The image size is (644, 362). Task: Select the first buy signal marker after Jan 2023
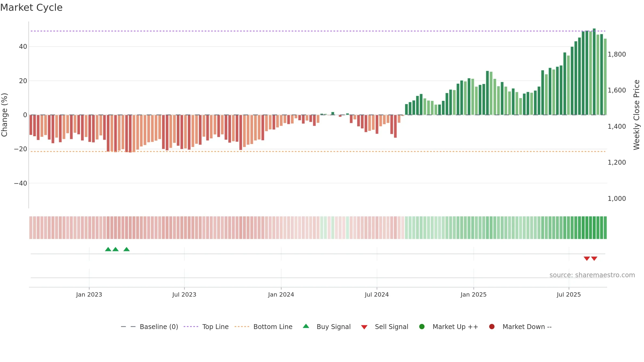(108, 249)
